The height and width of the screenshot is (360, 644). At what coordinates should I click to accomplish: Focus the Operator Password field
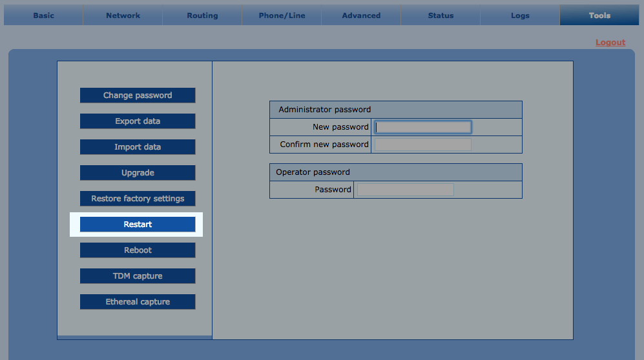(x=406, y=190)
